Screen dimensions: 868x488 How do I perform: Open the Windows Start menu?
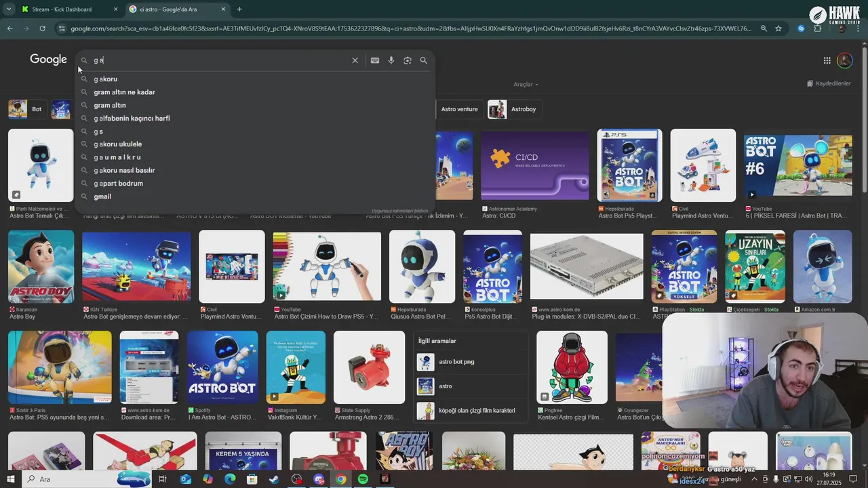click(11, 479)
